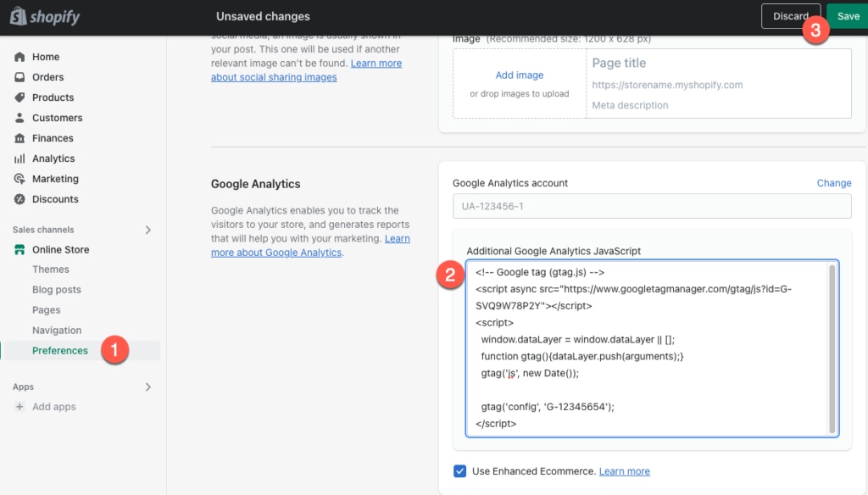
Task: Open Navigation under Online Store
Action: tap(57, 330)
